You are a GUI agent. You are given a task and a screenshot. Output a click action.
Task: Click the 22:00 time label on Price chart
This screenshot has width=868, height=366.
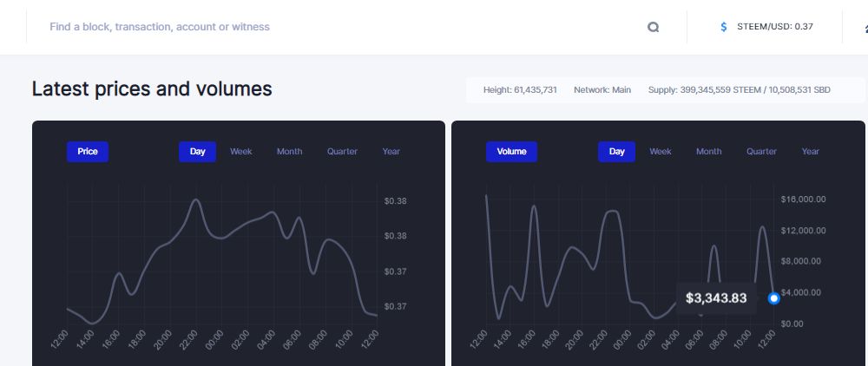(x=189, y=339)
